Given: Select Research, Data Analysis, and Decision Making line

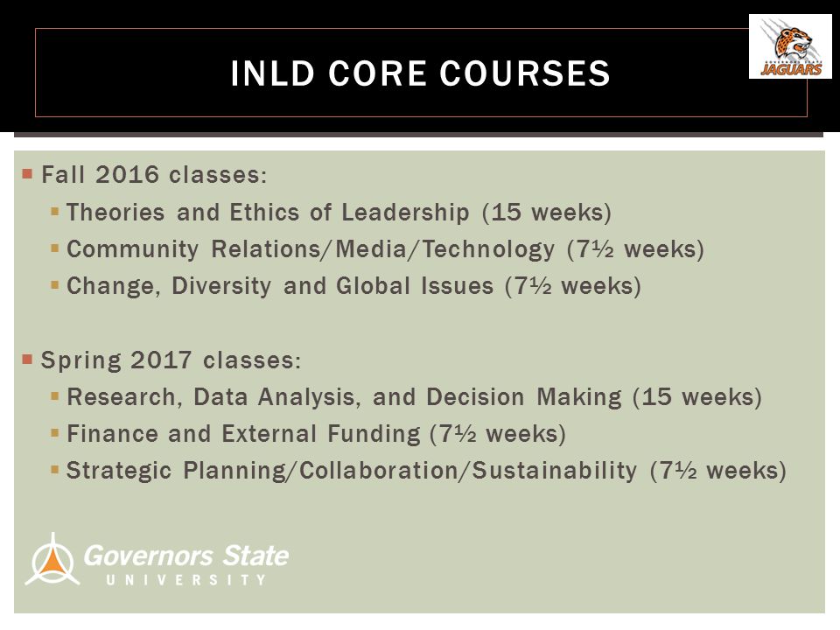Looking at the screenshot, I should 414,397.
